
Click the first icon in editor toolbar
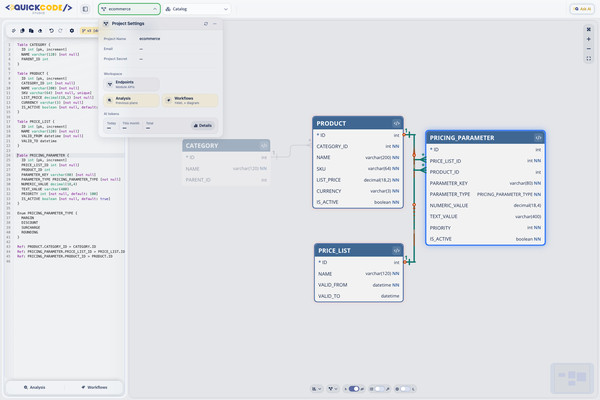[x=14, y=31]
